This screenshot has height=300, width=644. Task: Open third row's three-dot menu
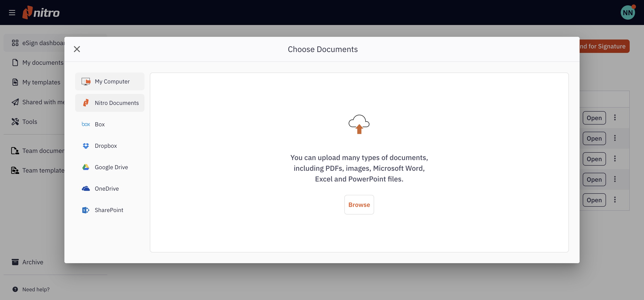615,159
